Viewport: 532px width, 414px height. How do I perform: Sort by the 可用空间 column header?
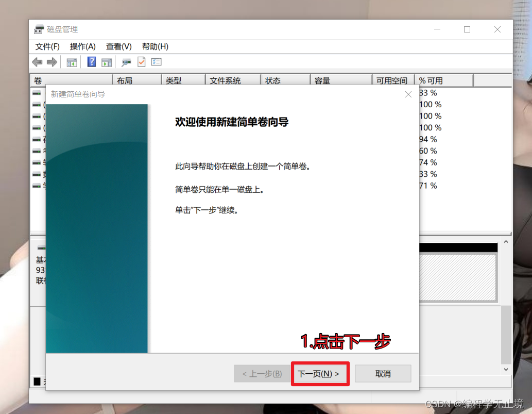393,80
